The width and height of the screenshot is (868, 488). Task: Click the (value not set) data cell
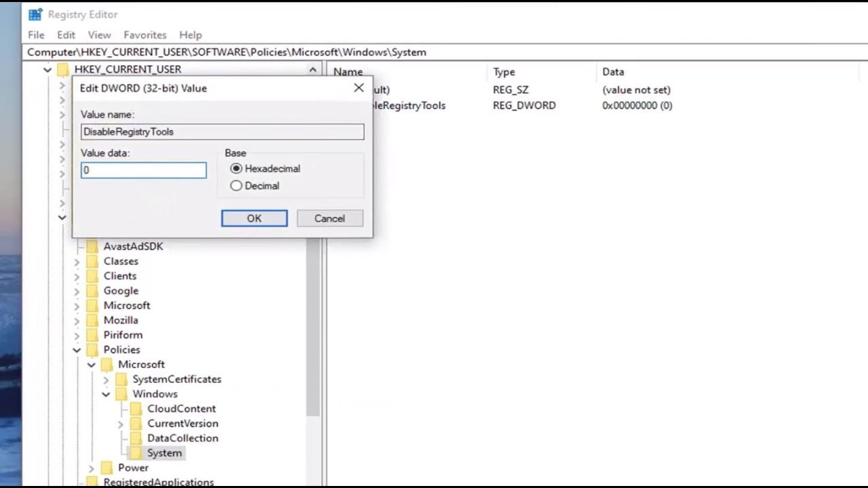point(636,89)
